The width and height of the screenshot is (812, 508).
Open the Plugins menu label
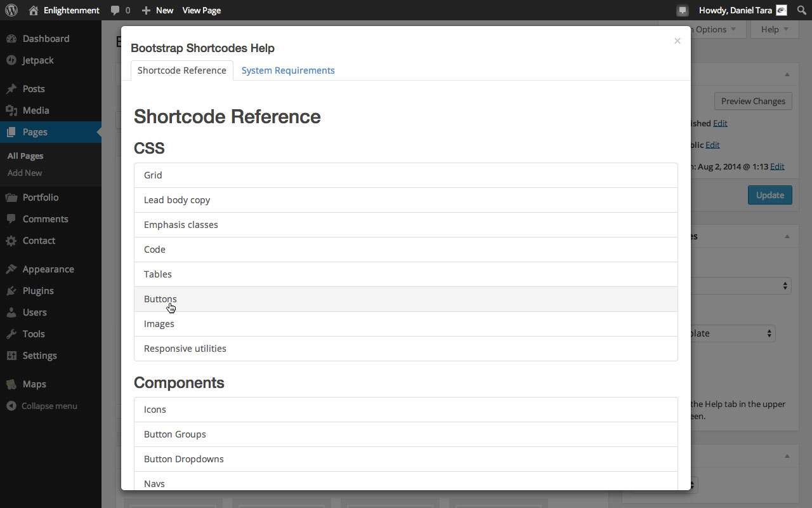click(x=38, y=291)
